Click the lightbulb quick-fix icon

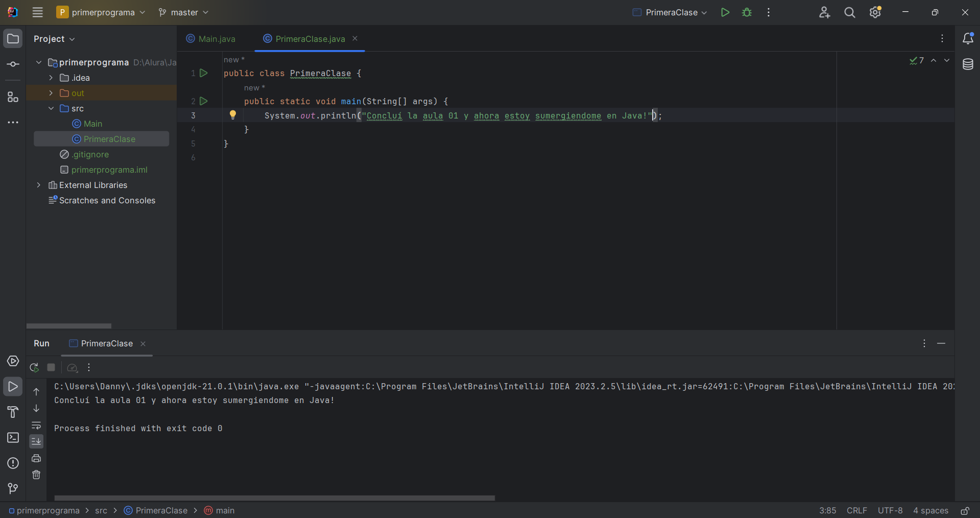click(x=233, y=115)
